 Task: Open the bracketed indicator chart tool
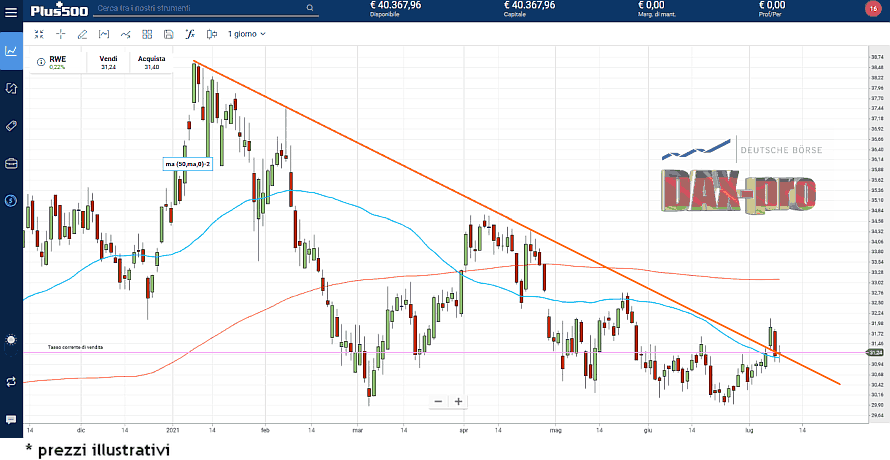tap(104, 34)
